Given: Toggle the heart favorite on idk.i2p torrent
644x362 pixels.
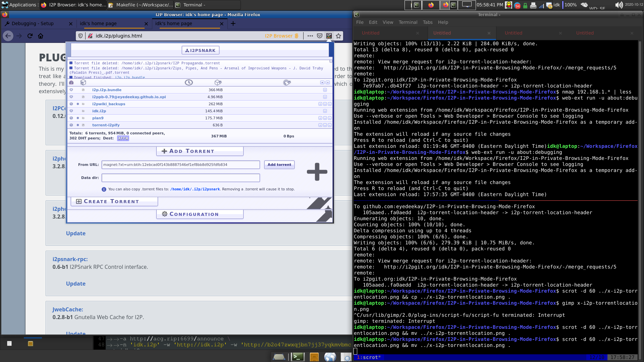Looking at the screenshot, I should (x=71, y=111).
